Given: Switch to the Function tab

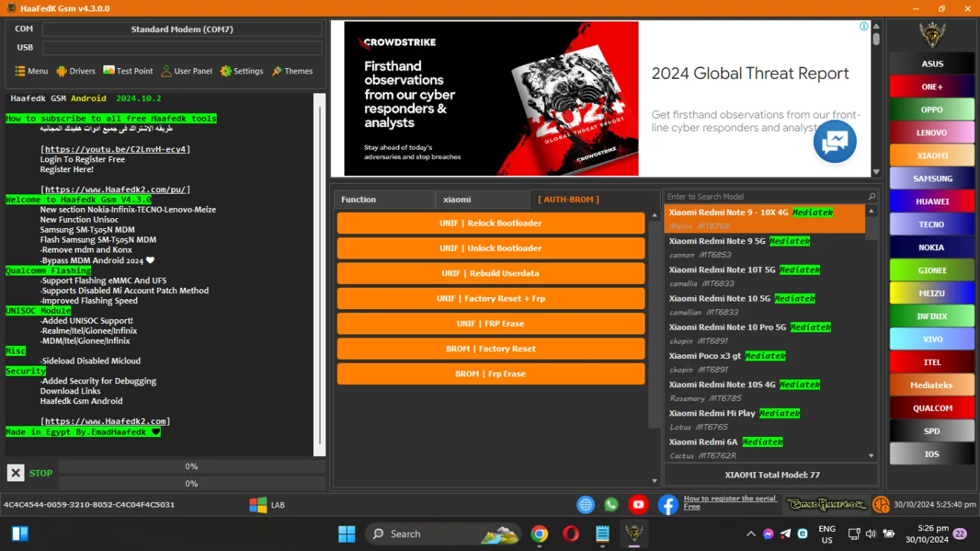Looking at the screenshot, I should 384,200.
